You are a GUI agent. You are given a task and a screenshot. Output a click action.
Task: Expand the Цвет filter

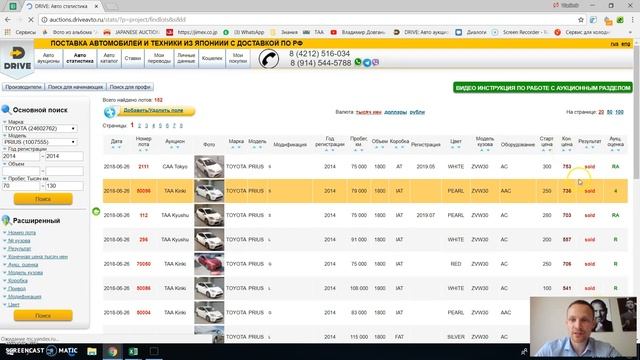coord(13,305)
